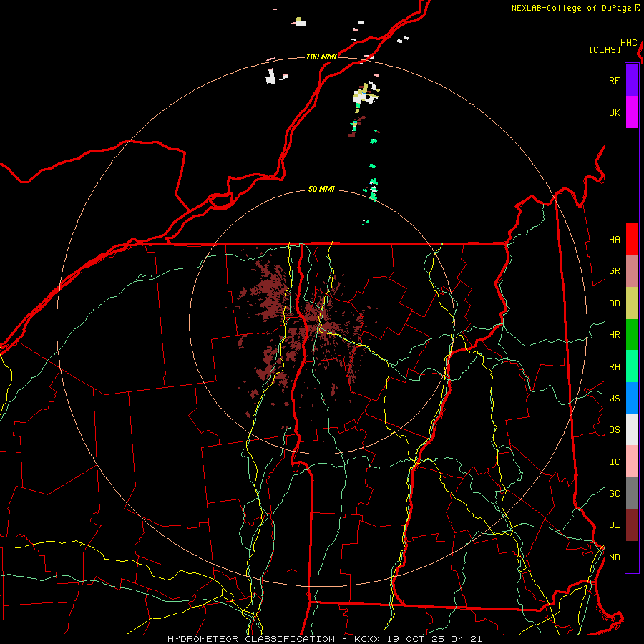Screen dimensions: 644x644
Task: Click the GC gray legend swatch
Action: pos(632,493)
